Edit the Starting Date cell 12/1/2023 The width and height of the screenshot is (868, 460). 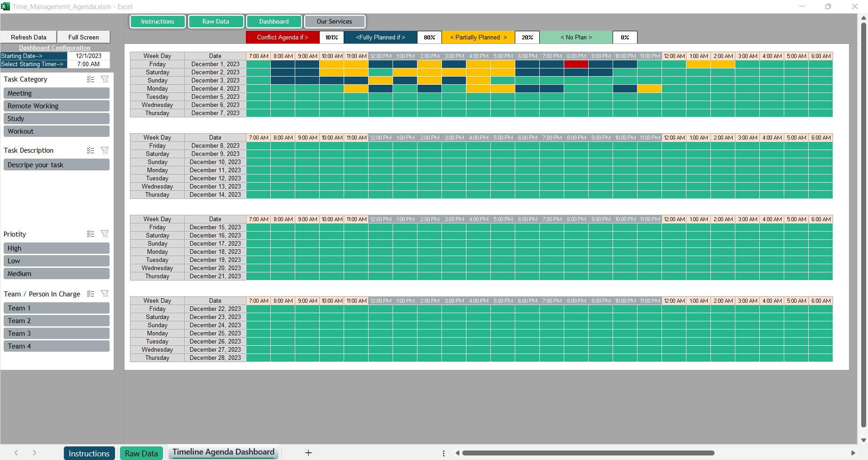[x=88, y=56]
